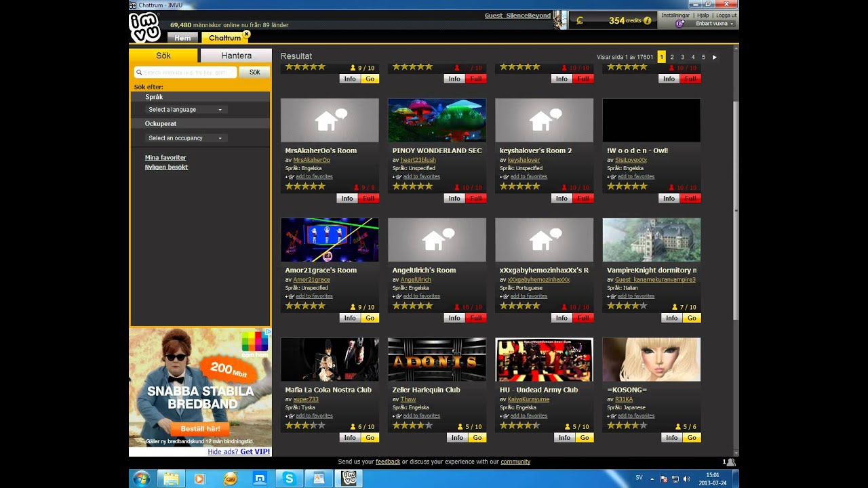Viewport: 868px width, 488px height.
Task: Click Info for MrsAkaherOo's Room
Action: (x=347, y=199)
